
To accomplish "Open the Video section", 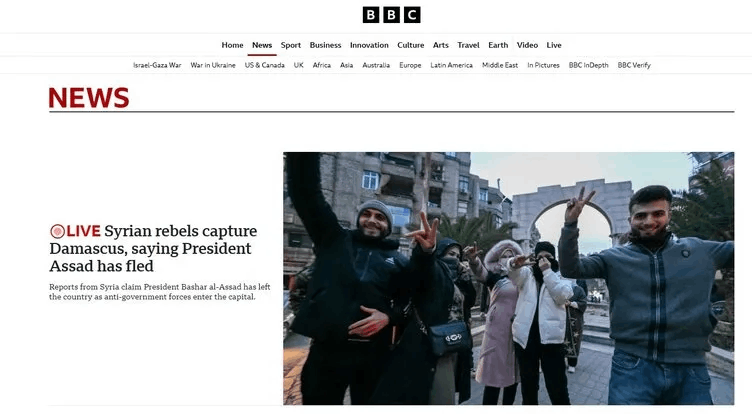I will pyautogui.click(x=527, y=45).
